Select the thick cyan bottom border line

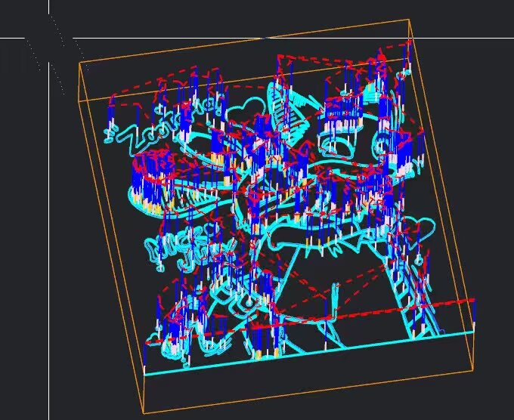coord(309,353)
